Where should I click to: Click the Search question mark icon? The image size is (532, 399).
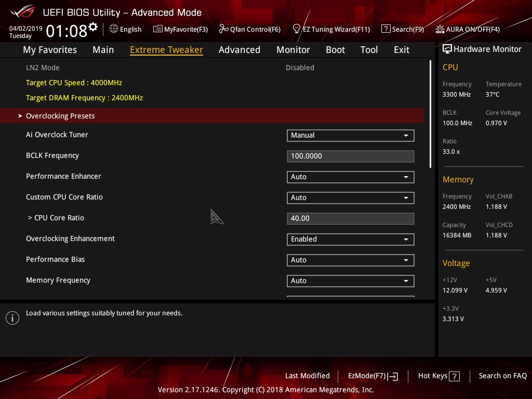(385, 29)
